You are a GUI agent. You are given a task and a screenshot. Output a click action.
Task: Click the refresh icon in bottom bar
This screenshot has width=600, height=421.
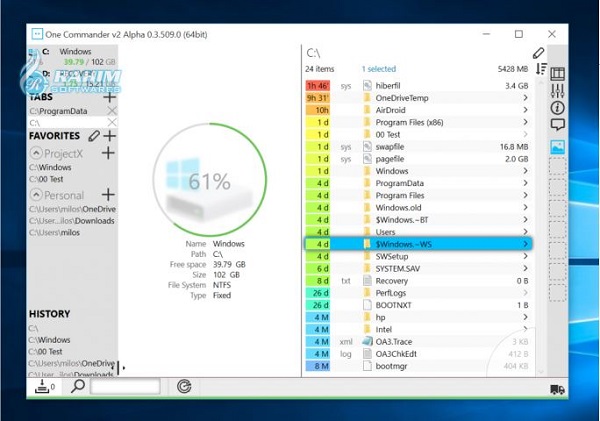[x=184, y=387]
